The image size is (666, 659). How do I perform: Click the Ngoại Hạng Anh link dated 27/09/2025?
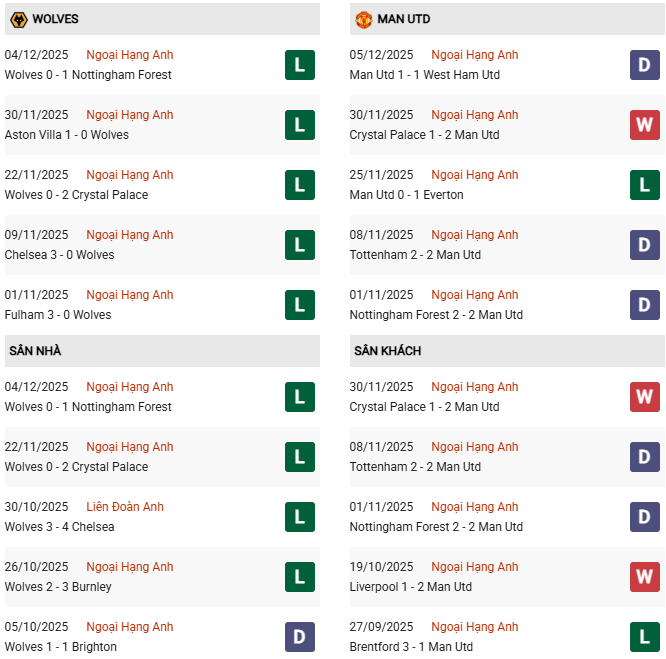(x=475, y=627)
